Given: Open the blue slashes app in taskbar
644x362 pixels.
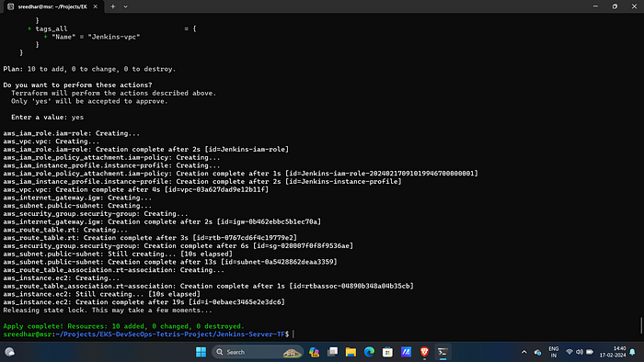Looking at the screenshot, I should click(406, 352).
